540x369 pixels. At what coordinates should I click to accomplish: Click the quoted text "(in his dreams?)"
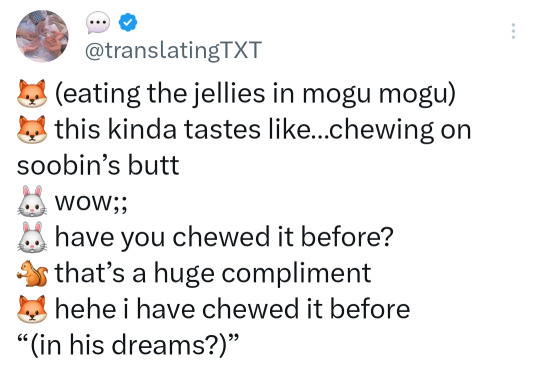coord(128,346)
